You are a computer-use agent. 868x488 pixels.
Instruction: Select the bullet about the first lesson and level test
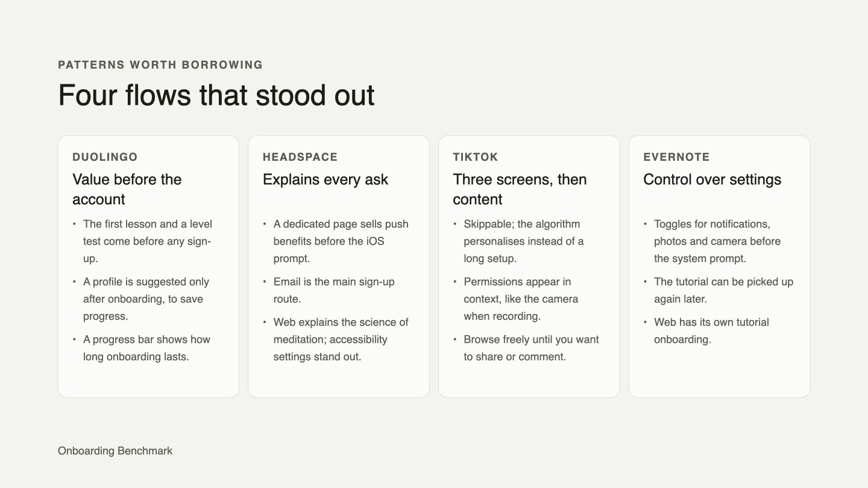coord(148,241)
